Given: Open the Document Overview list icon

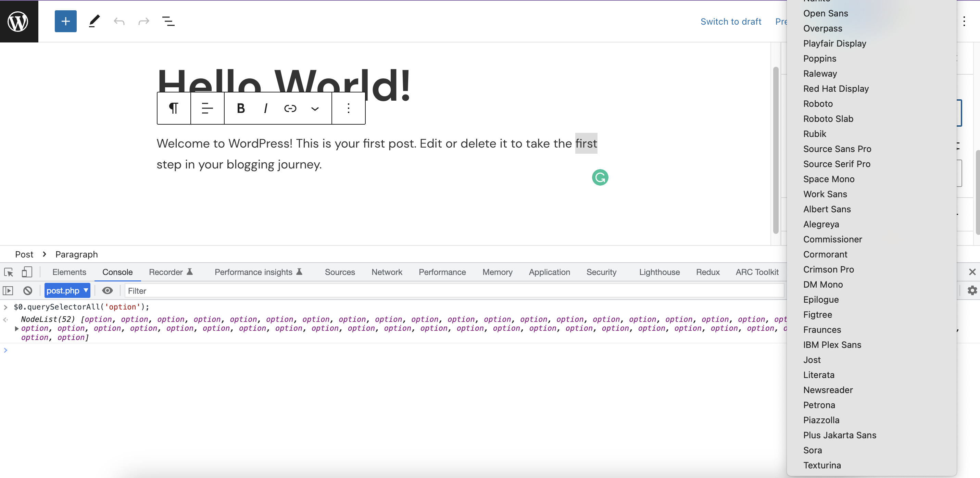Looking at the screenshot, I should click(x=168, y=21).
